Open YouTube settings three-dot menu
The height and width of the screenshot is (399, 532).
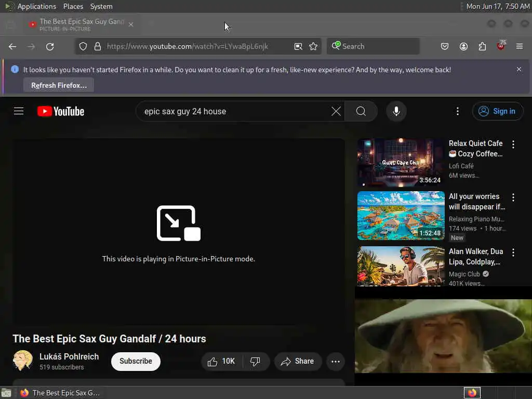click(x=457, y=111)
